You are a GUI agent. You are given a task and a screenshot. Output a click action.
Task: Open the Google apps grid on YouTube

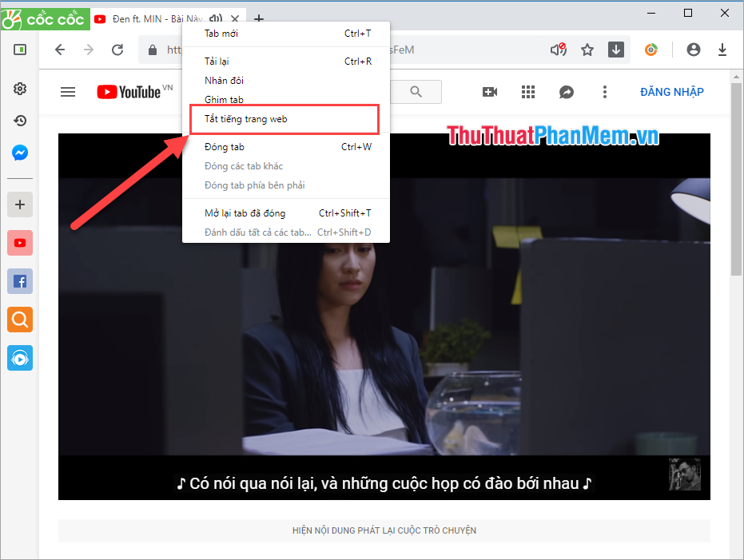[x=528, y=92]
